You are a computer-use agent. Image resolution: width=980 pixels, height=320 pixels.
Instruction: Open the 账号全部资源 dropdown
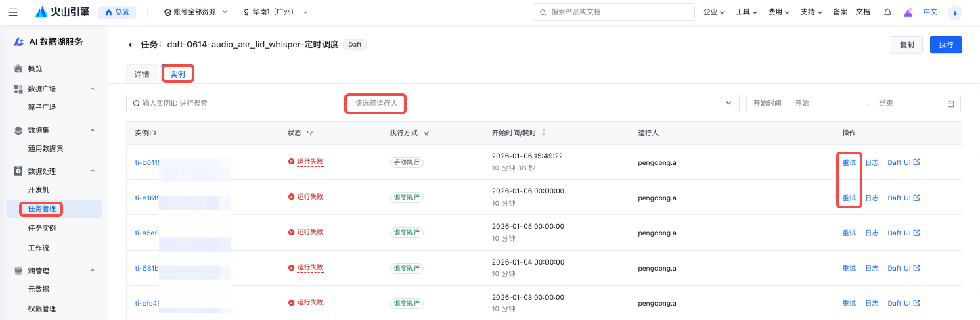196,12
